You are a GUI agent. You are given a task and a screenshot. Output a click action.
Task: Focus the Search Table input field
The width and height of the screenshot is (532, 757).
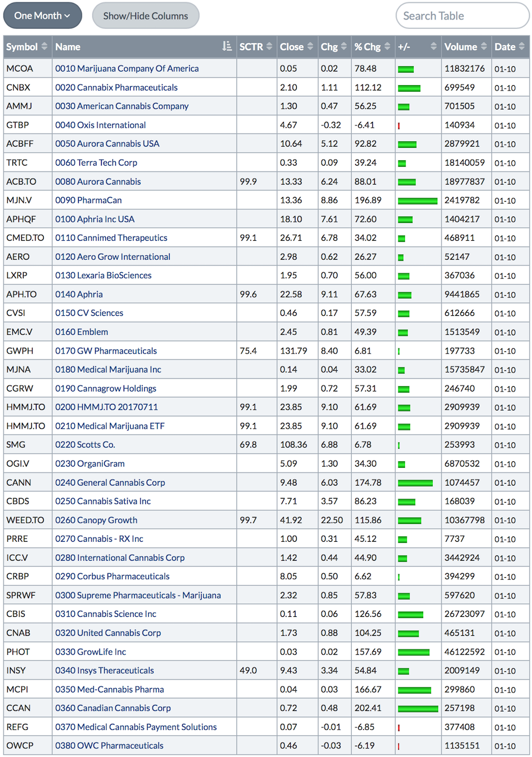pos(462,16)
